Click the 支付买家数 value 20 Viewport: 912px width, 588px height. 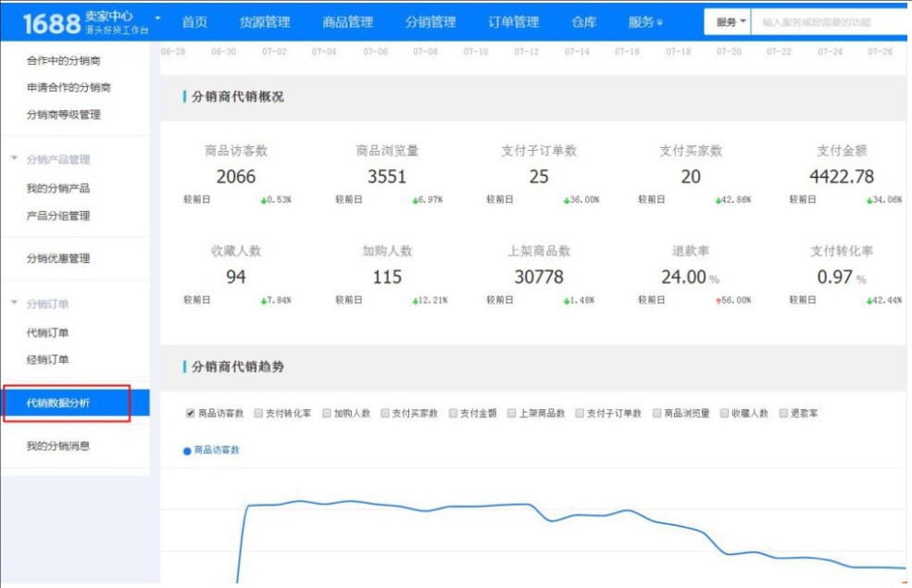[x=691, y=176]
